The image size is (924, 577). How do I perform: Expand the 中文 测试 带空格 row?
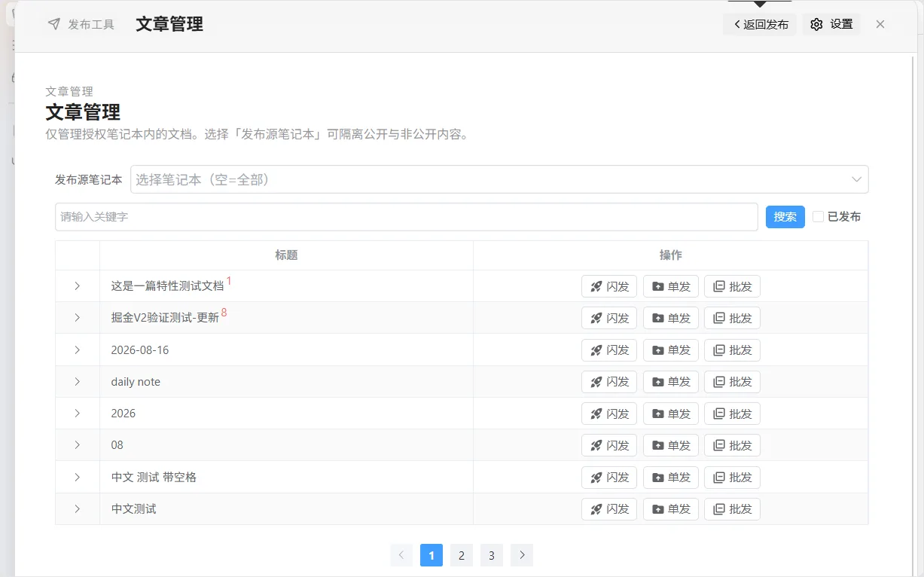pos(78,478)
